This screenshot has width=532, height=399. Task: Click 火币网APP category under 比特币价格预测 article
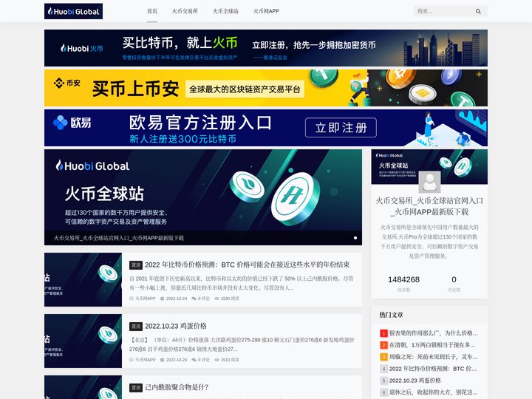tap(146, 299)
